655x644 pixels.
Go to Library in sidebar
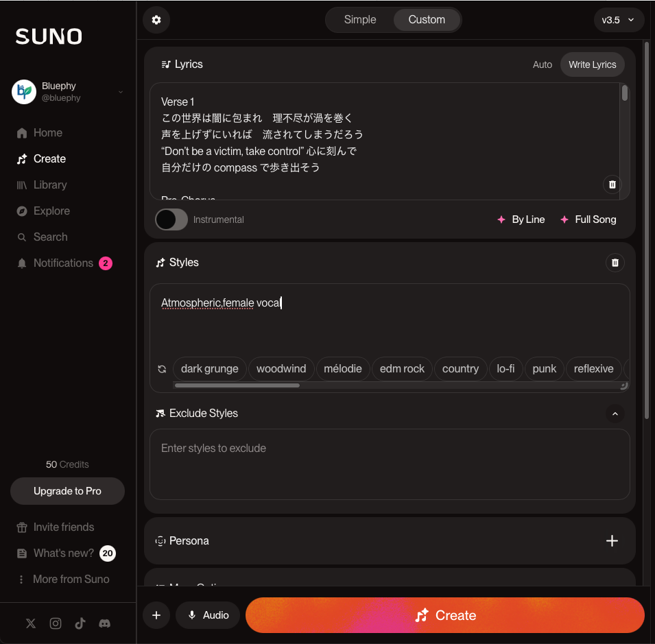[x=50, y=184]
